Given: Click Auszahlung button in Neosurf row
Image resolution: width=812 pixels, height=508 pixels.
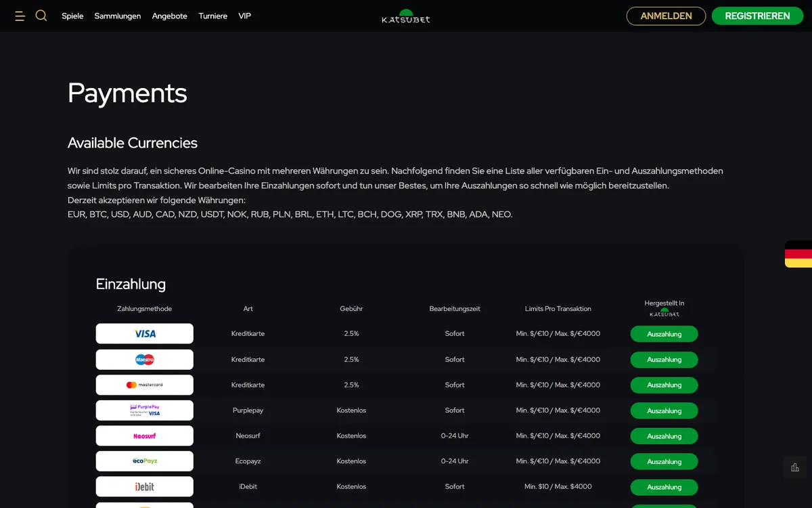Looking at the screenshot, I should [x=664, y=436].
